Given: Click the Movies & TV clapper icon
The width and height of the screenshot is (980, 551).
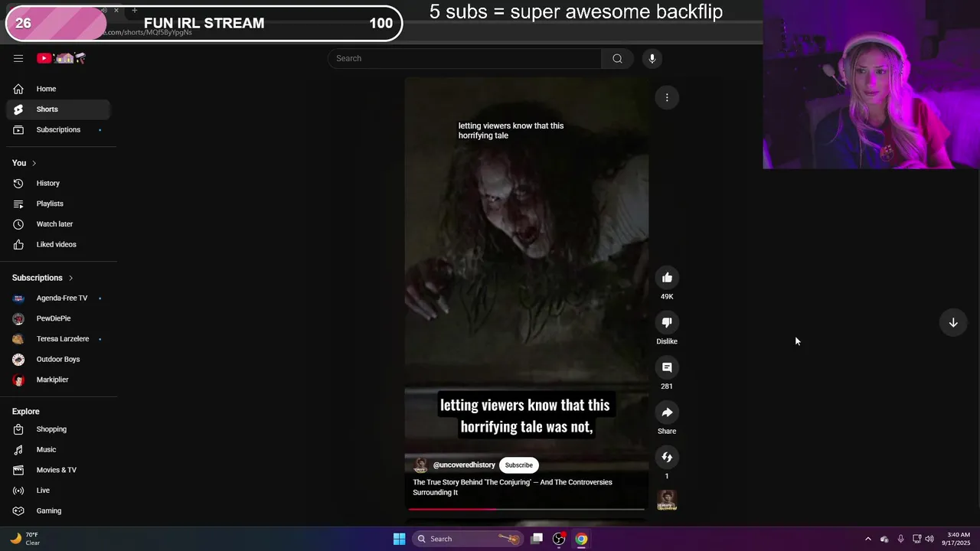Looking at the screenshot, I should 18,470.
